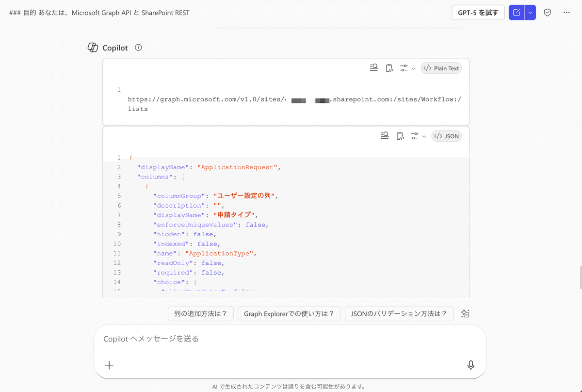582x392 pixels.
Task: Click the "description" key on line 6
Action: point(179,206)
